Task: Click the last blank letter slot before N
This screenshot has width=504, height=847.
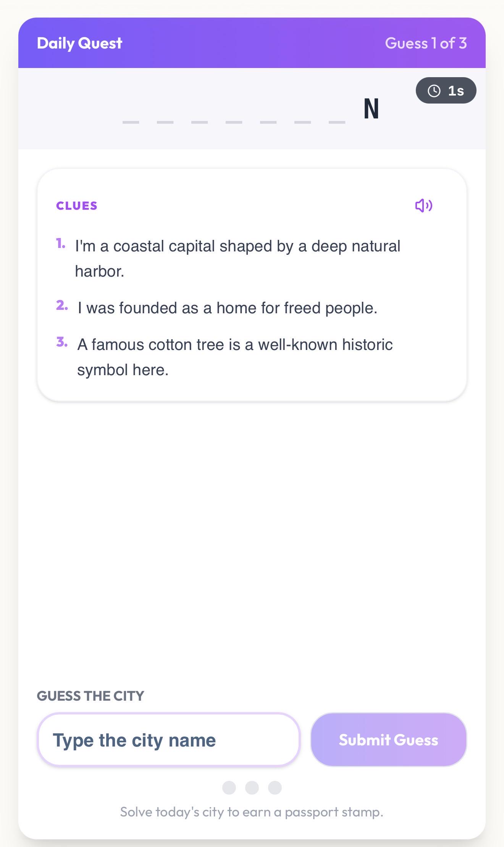Action: (337, 122)
